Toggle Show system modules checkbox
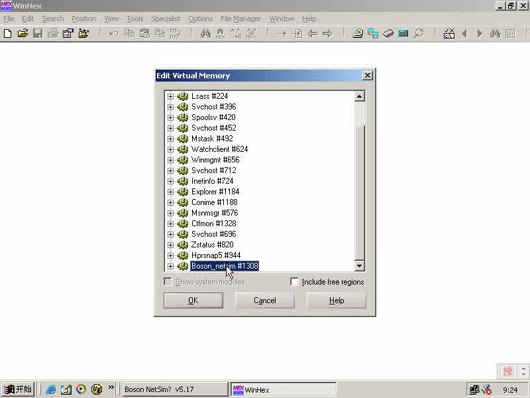This screenshot has height=398, width=530. pos(167,281)
